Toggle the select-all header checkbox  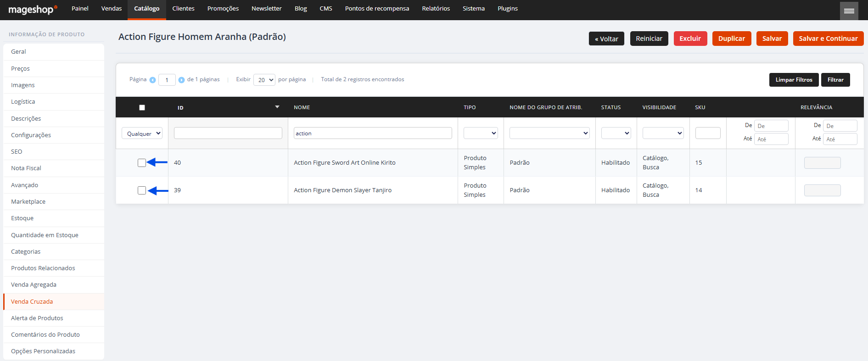click(142, 107)
